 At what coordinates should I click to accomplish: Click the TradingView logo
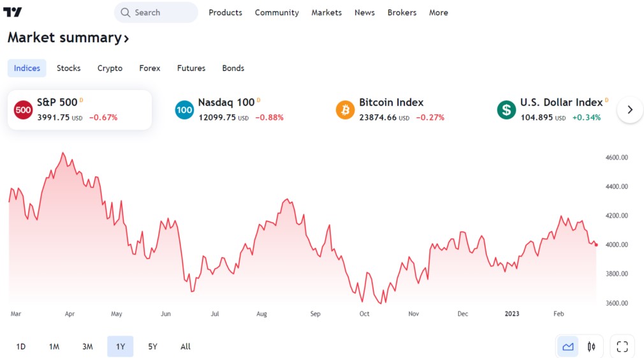(12, 12)
